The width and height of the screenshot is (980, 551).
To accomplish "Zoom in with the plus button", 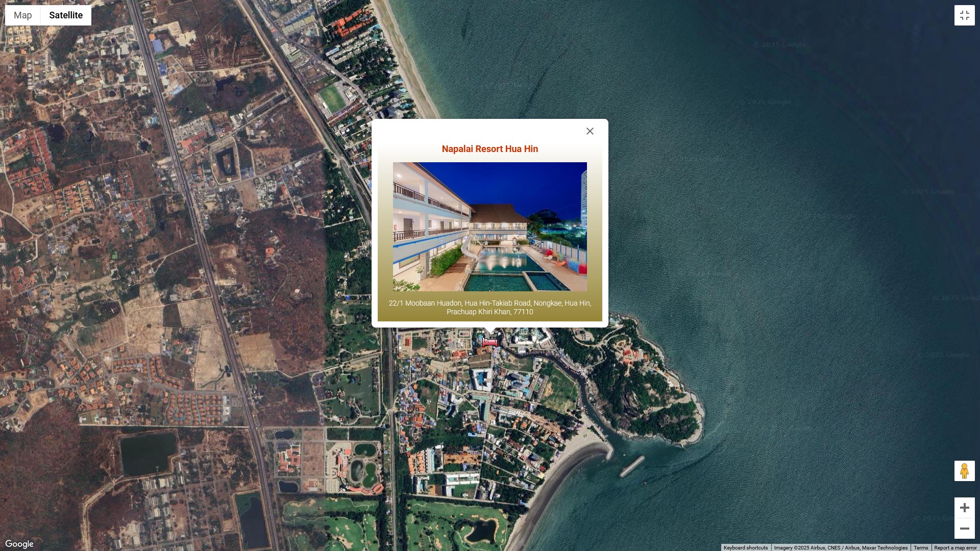I will [x=964, y=508].
